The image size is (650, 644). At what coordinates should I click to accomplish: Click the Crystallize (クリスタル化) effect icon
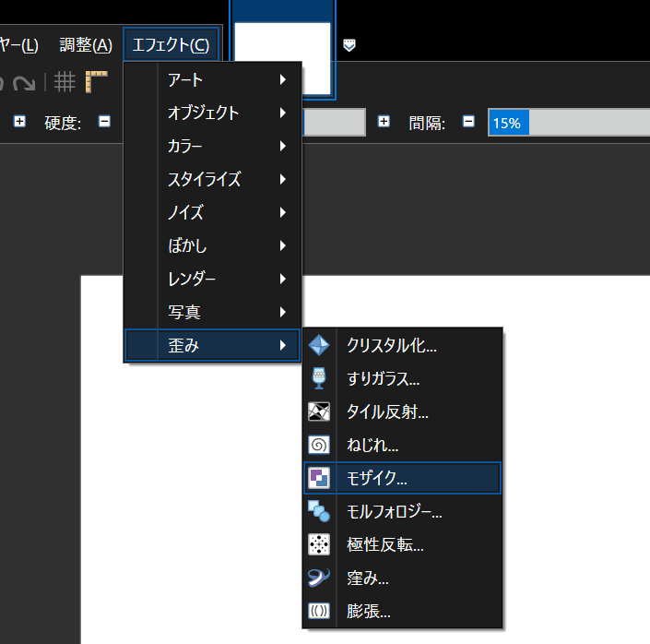tap(319, 345)
